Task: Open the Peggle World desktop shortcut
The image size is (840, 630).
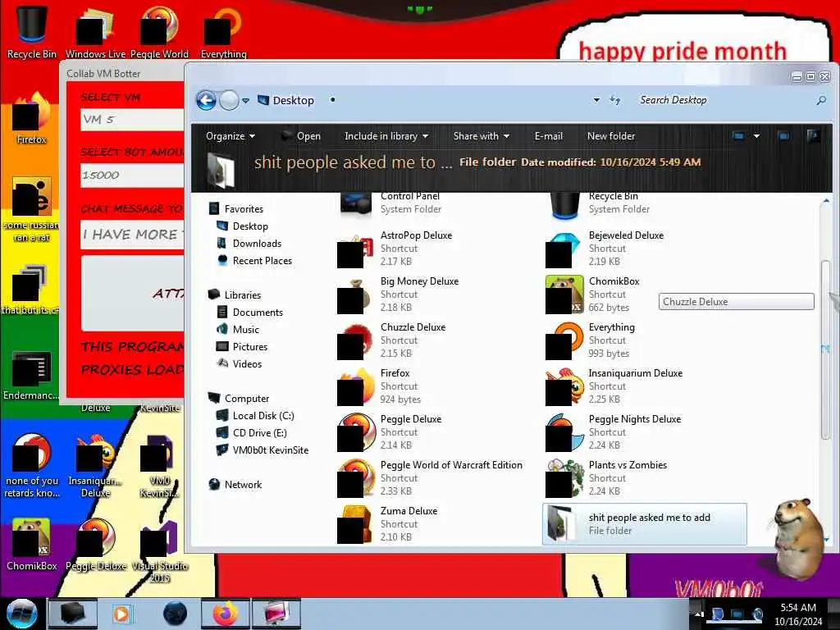Action: coord(159,31)
